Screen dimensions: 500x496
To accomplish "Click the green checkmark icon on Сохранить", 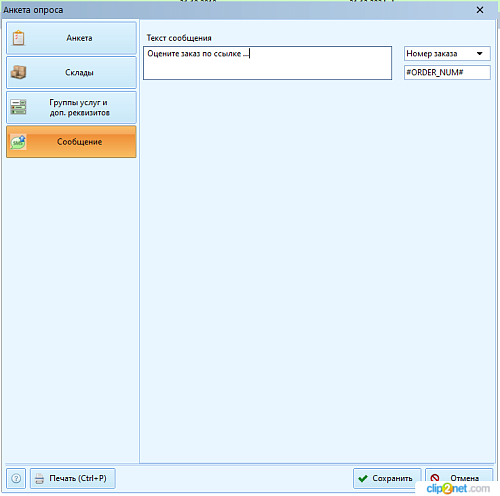I will click(x=363, y=479).
